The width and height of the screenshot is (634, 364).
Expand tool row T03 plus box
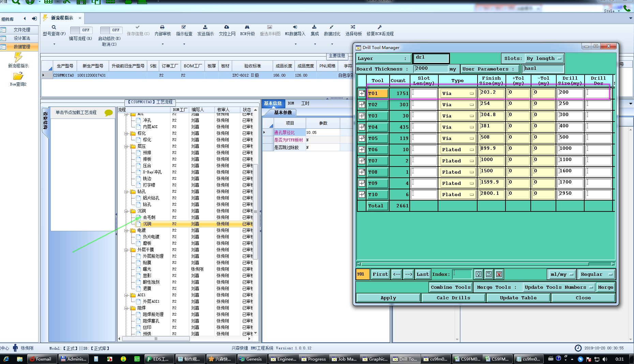[x=362, y=116]
